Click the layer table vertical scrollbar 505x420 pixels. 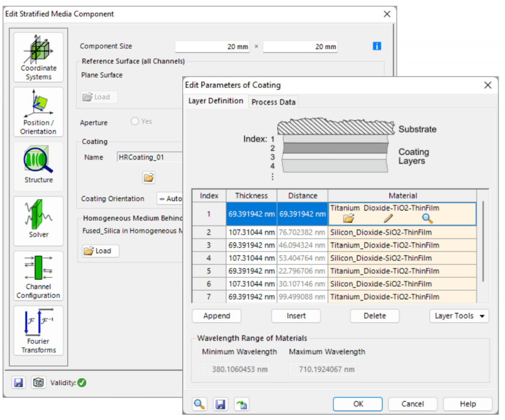pyautogui.click(x=483, y=242)
